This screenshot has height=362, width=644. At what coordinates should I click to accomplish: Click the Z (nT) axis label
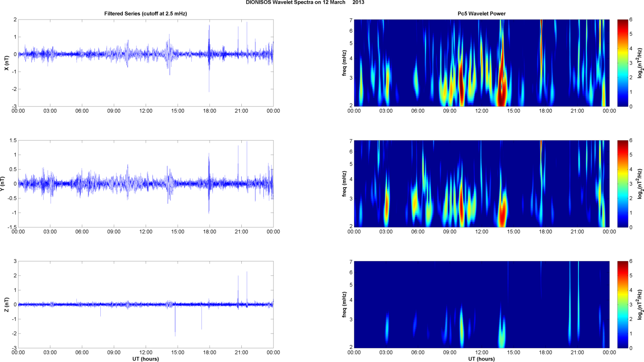click(6, 304)
